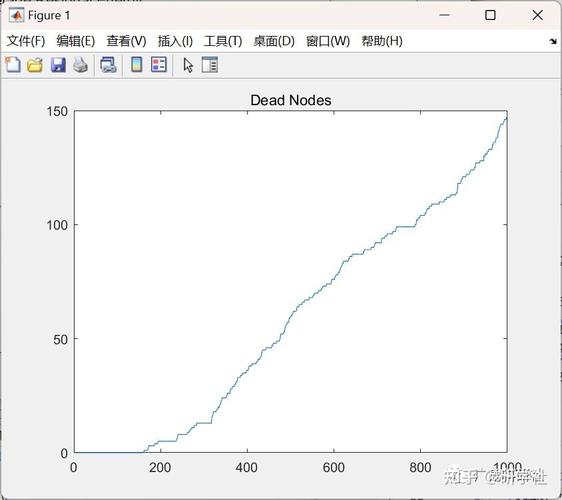Select the Edit Plot arrow tool
The image size is (562, 500).
[188, 65]
